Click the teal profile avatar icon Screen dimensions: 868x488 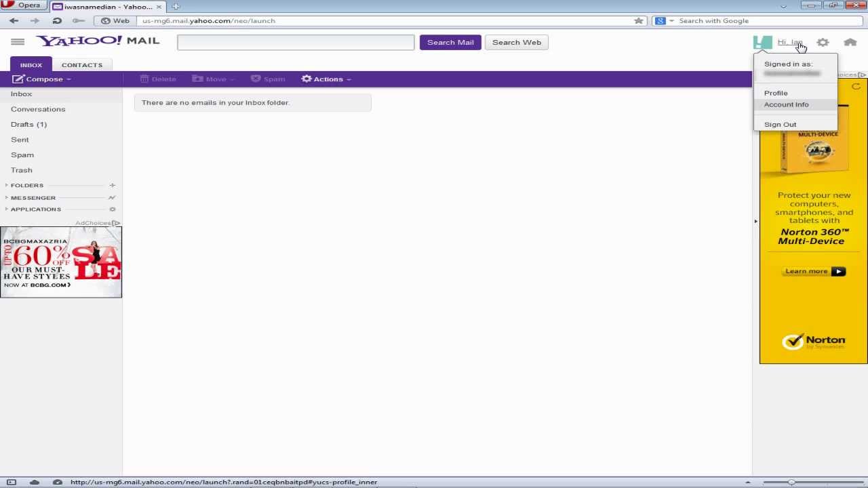point(763,42)
